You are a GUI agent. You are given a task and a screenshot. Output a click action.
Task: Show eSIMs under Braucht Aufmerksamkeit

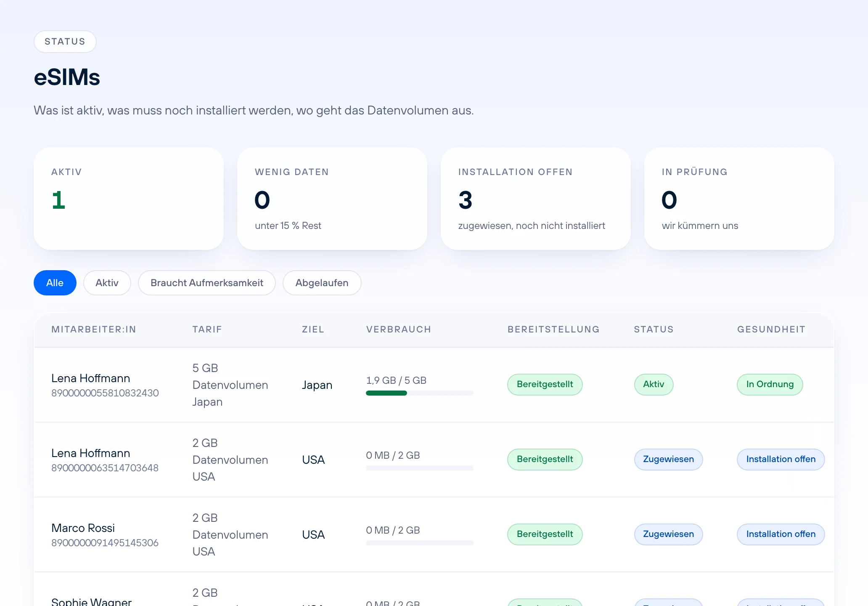click(207, 283)
